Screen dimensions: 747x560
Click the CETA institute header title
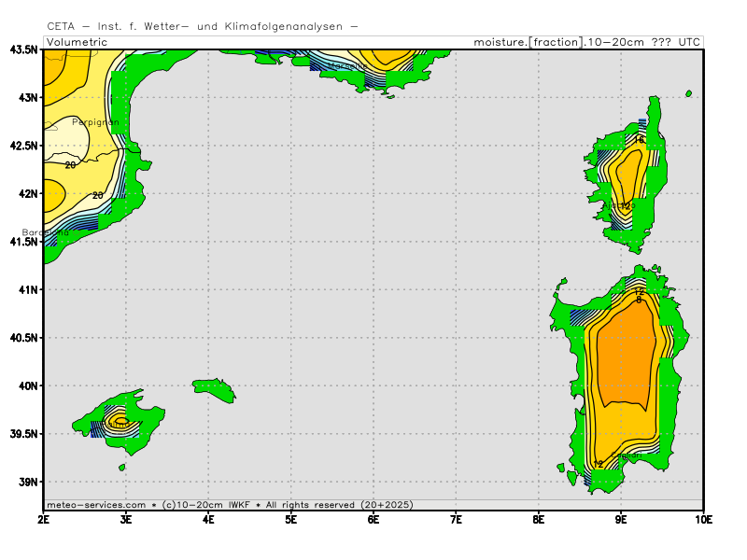202,27
